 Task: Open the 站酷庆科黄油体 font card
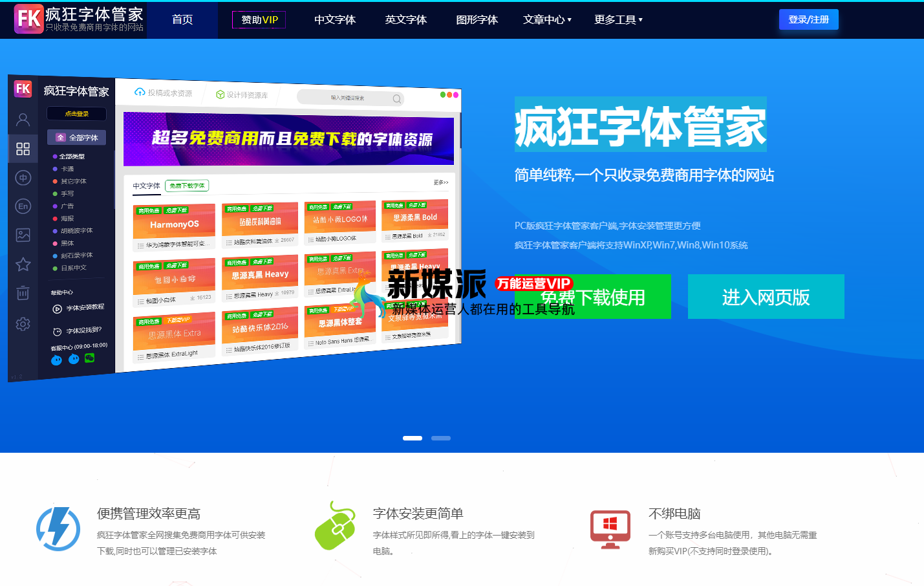pos(260,225)
